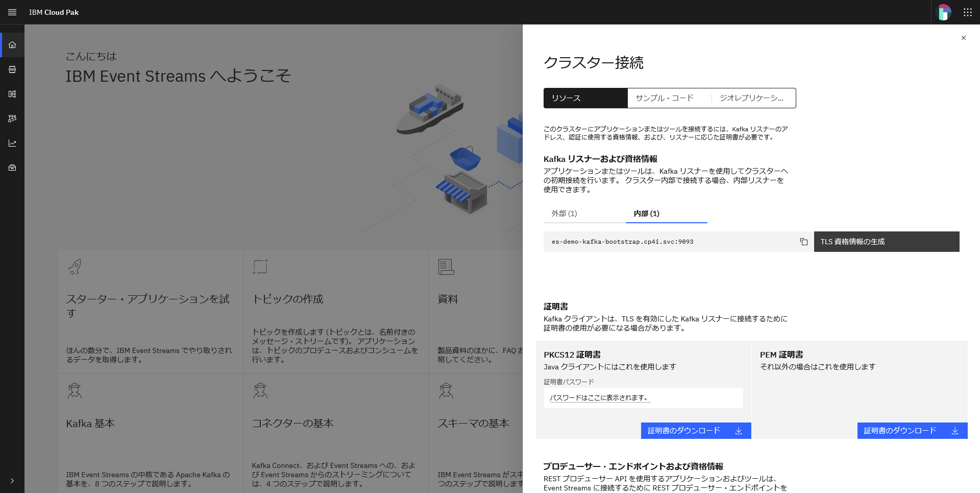Screen dimensions: 980x493
Task: Open the user avatar profile menu
Action: 944,12
